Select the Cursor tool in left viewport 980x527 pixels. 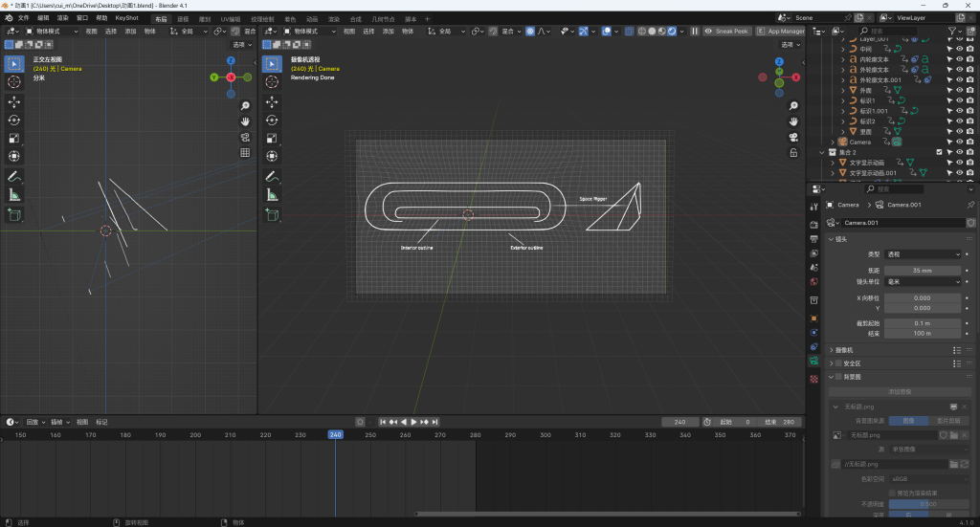(x=14, y=82)
